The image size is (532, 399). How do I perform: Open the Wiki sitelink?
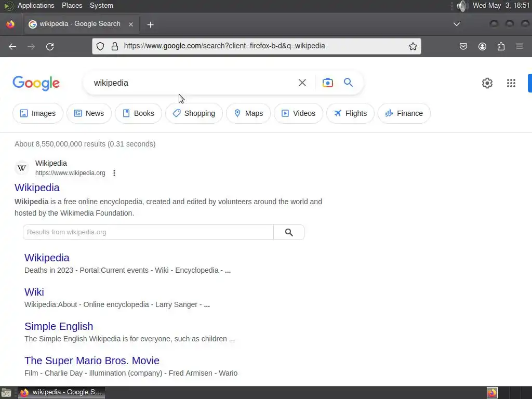34,292
